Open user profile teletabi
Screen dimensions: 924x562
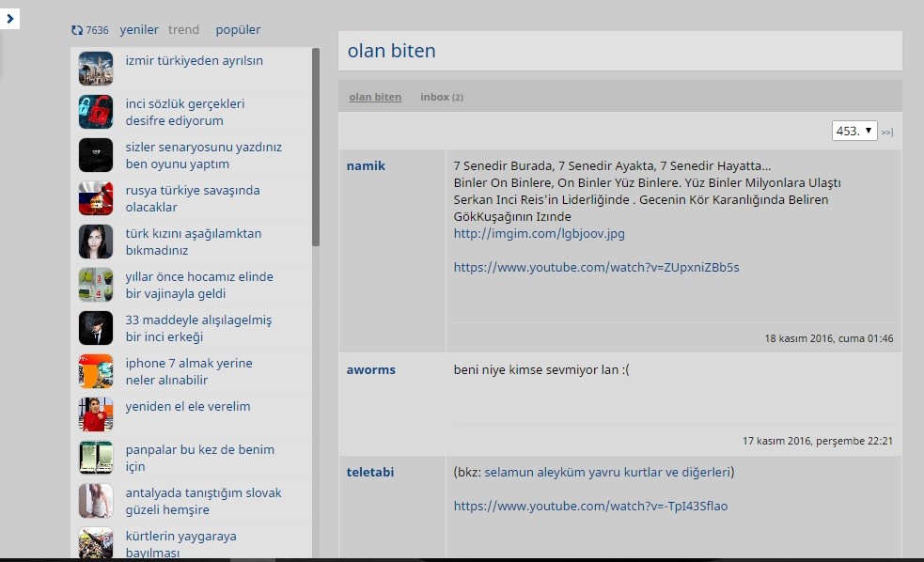click(370, 472)
